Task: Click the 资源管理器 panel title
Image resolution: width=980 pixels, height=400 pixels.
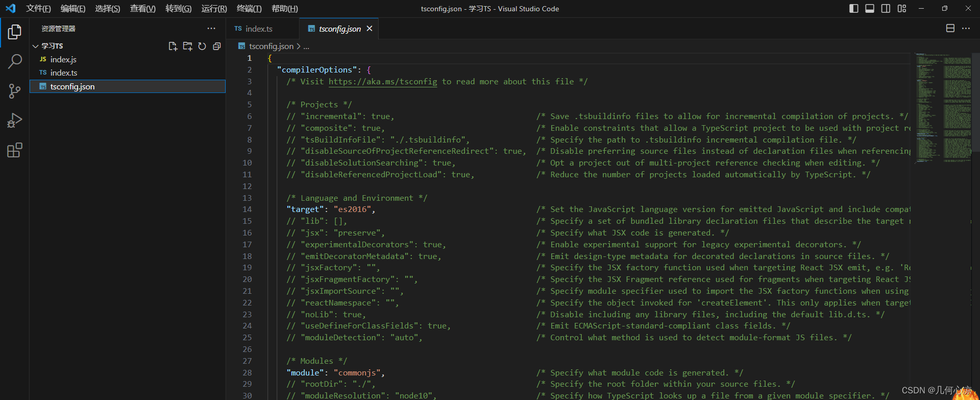Action: tap(58, 29)
